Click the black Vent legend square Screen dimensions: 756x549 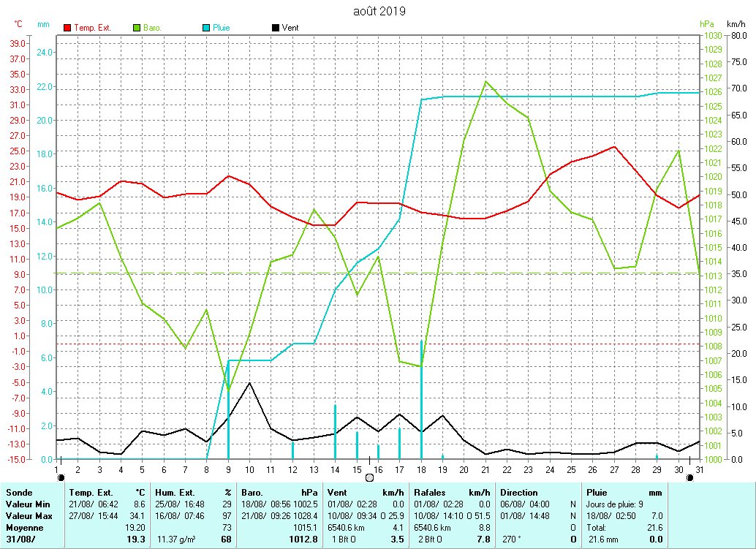coord(275,28)
